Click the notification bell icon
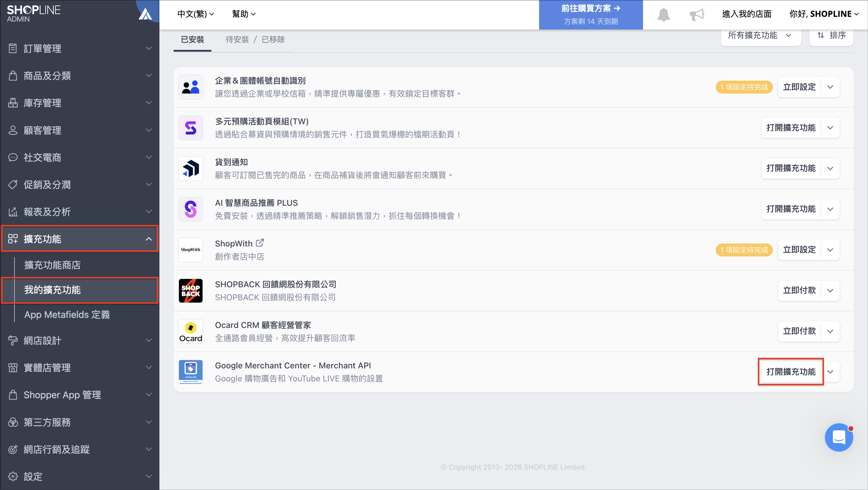Viewport: 868px width, 490px height. point(663,14)
